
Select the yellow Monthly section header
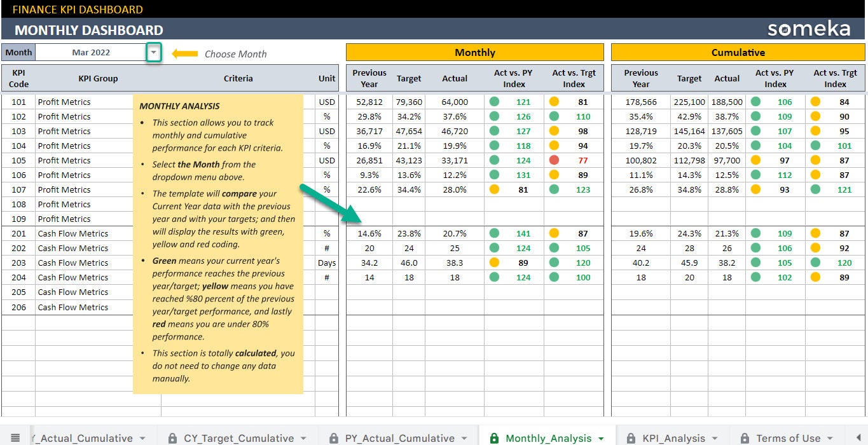pyautogui.click(x=475, y=52)
